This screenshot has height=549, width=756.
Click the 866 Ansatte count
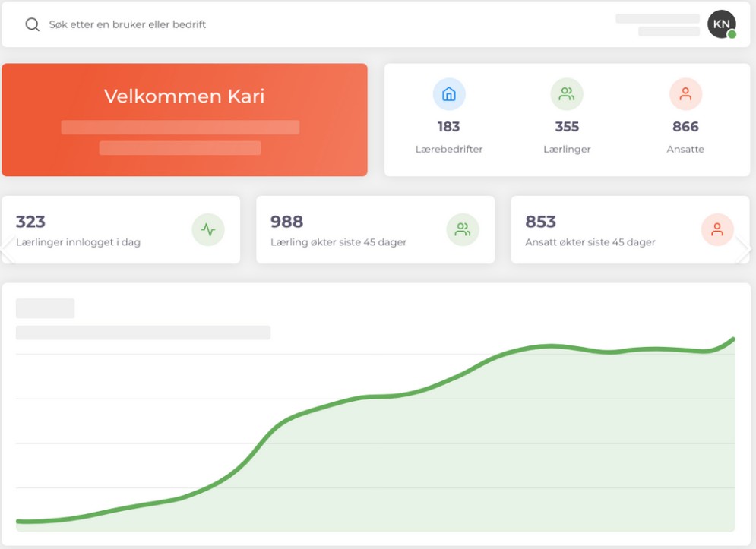pyautogui.click(x=686, y=128)
